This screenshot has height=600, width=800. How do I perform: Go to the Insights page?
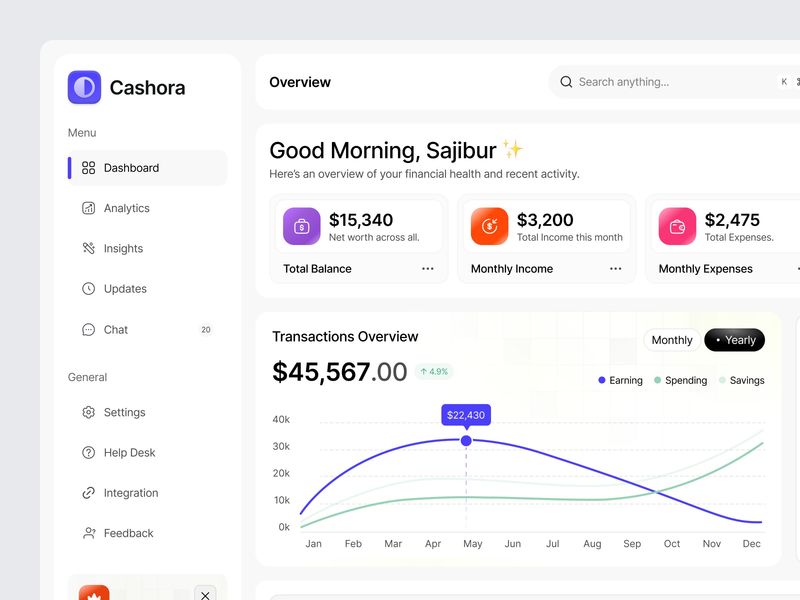147,248
